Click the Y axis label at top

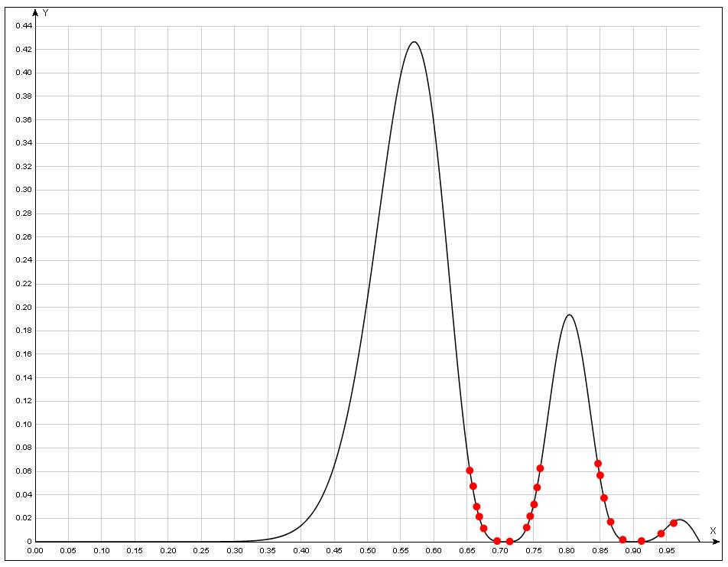tap(46, 13)
